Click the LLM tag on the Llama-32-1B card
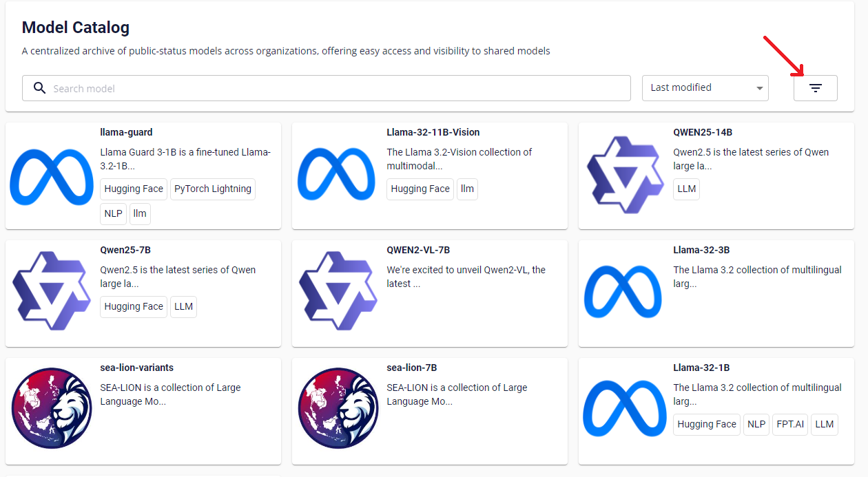 (x=825, y=425)
